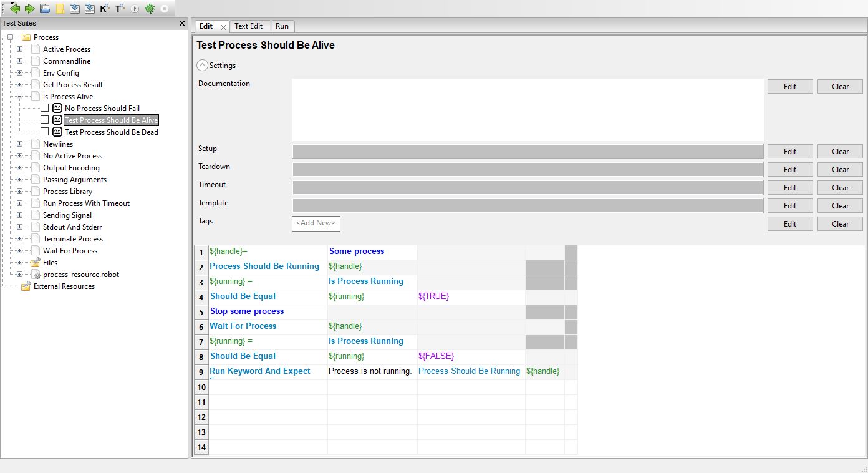This screenshot has height=473, width=868.
Task: Click the Setup value field
Action: click(x=528, y=152)
